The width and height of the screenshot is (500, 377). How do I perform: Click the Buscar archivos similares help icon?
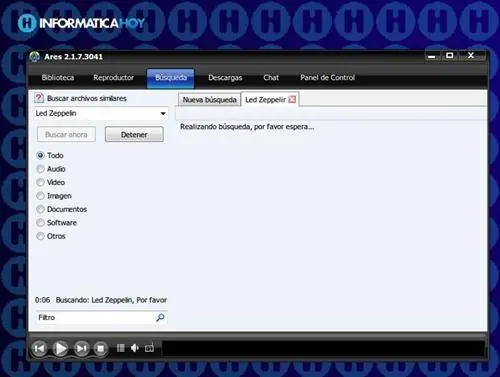39,98
